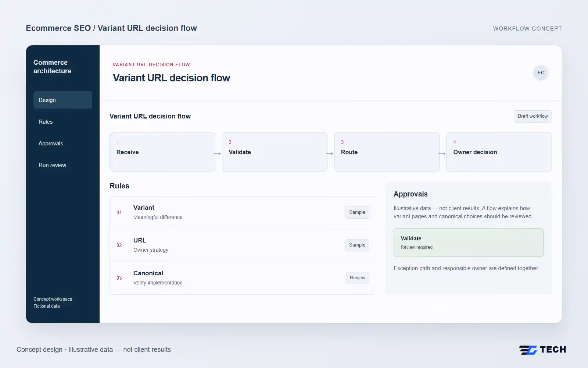Click the 'Ecommerce SEO / Variant URL decision flow' breadcrumb
This screenshot has width=588, height=368.
tap(111, 28)
